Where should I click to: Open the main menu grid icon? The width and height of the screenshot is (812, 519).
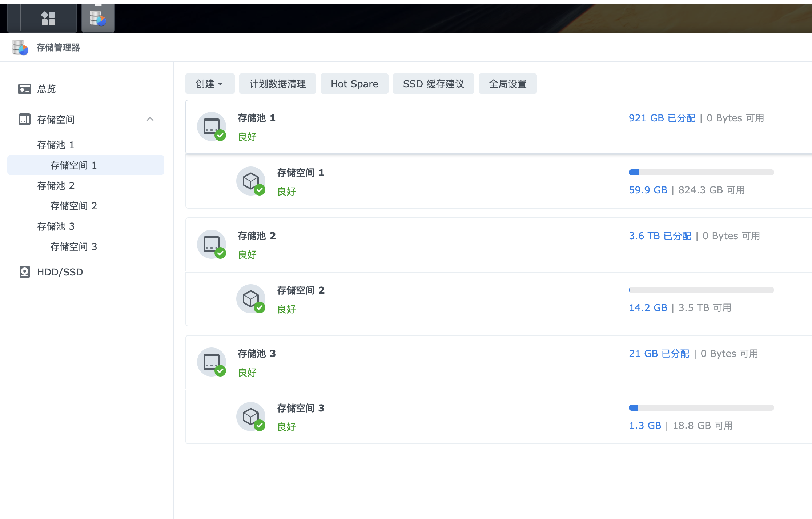pyautogui.click(x=48, y=18)
